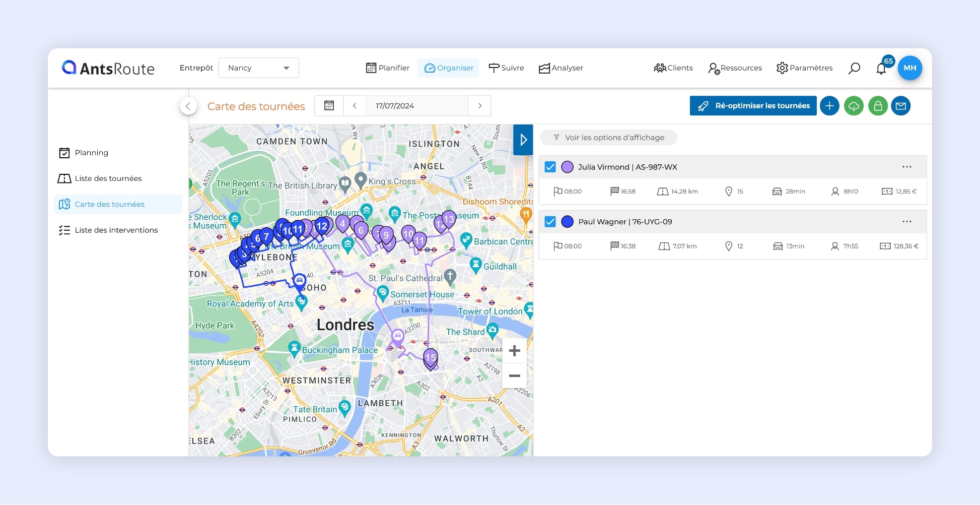Click the green lock routes icon
The width and height of the screenshot is (980, 505).
[x=878, y=106]
